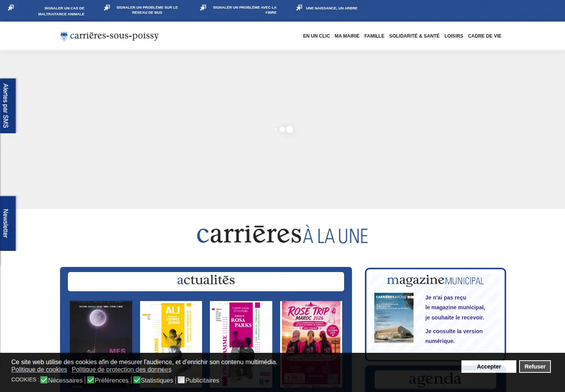The image size is (565, 392).
Task: Open 'Signaler un cas de maltraitance animale' link
Action: click(x=61, y=11)
